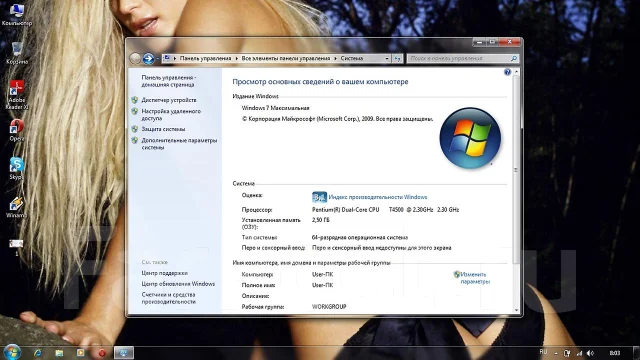Open 'Счетчики и средства производительности' link
This screenshot has width=640, height=360.
pos(169,298)
